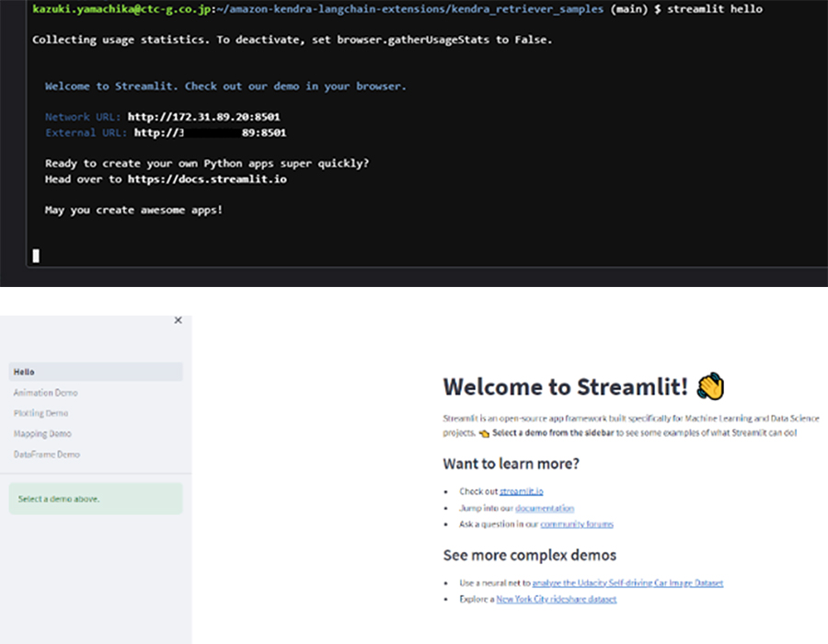This screenshot has width=828, height=644.
Task: Click the https://docs.streamlit.io address in the terminal
Action: (x=207, y=179)
